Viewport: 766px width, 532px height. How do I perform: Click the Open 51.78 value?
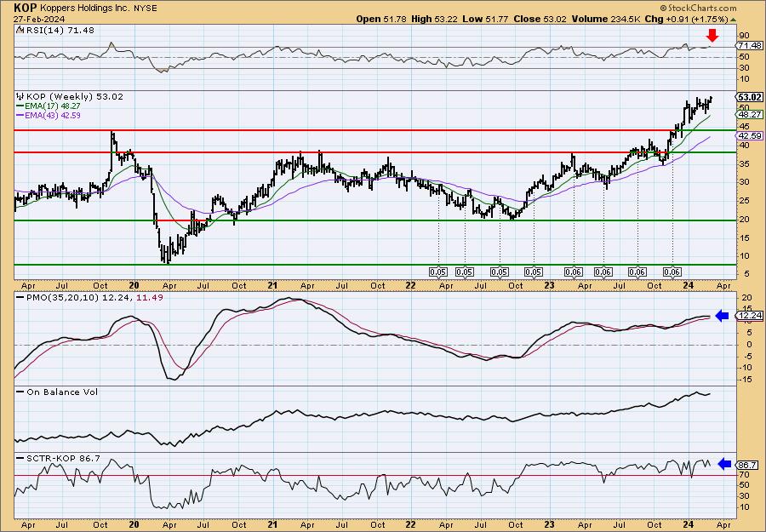tap(380, 19)
